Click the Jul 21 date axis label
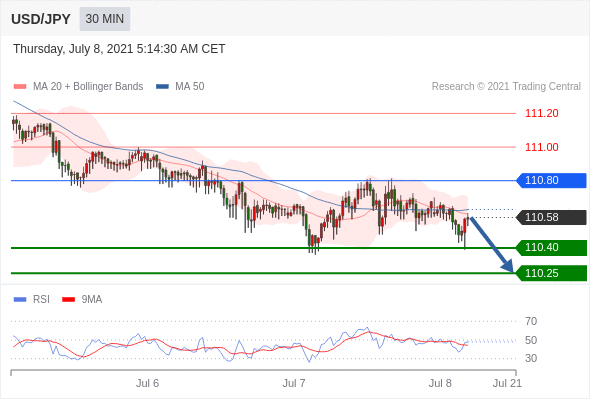The image size is (590, 400). [507, 383]
